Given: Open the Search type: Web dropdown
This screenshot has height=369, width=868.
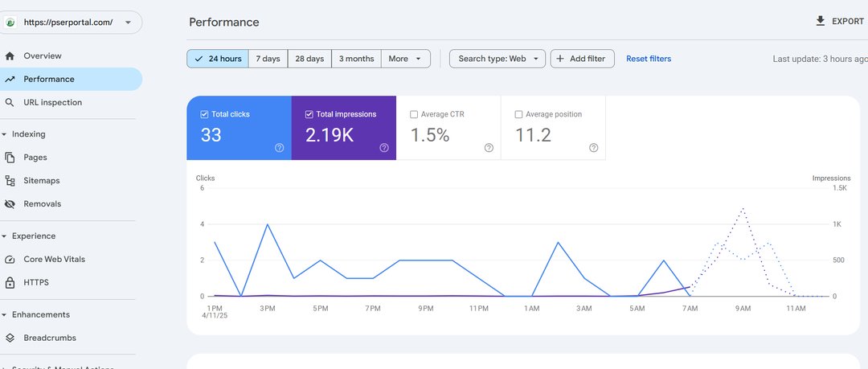Looking at the screenshot, I should tap(497, 59).
